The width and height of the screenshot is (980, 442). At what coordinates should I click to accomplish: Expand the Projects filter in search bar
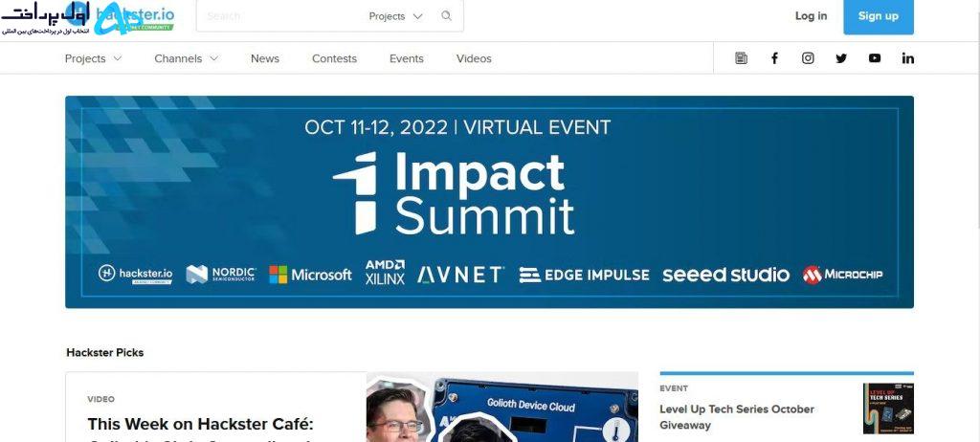395,16
